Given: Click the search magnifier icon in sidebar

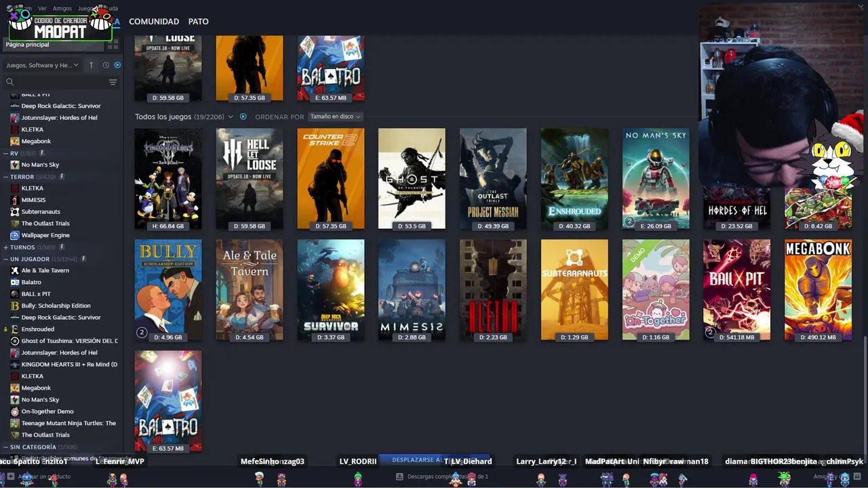Looking at the screenshot, I should [x=9, y=82].
